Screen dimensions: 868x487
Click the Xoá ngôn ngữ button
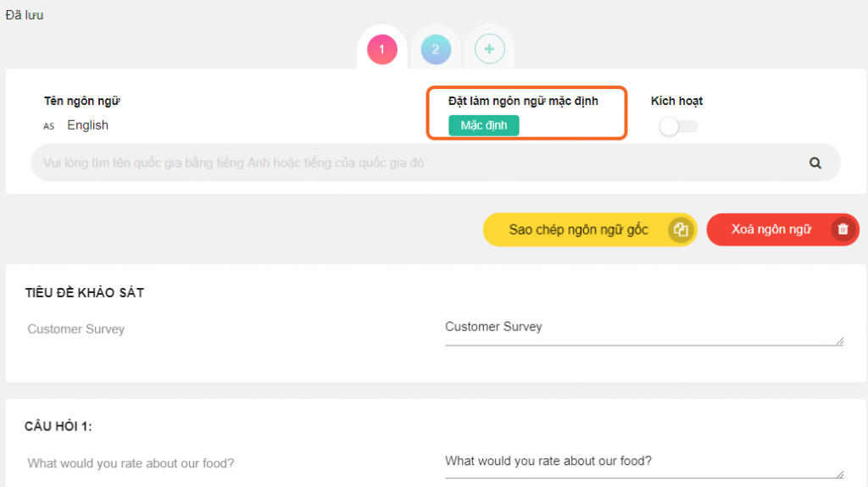(782, 230)
